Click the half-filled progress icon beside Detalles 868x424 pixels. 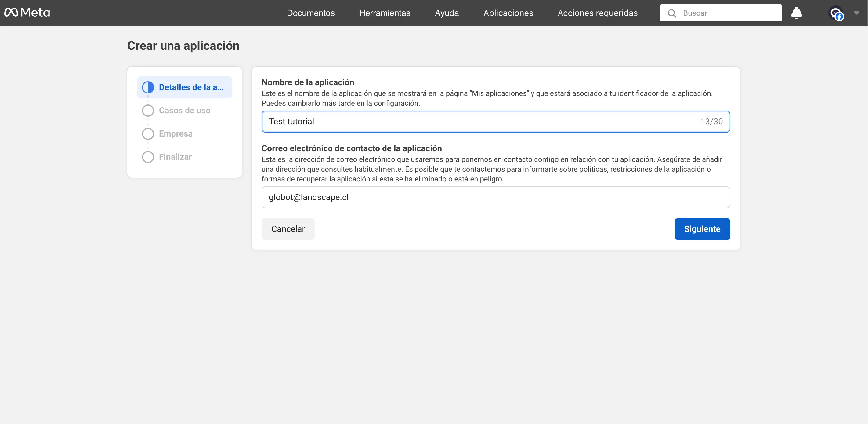pos(148,87)
